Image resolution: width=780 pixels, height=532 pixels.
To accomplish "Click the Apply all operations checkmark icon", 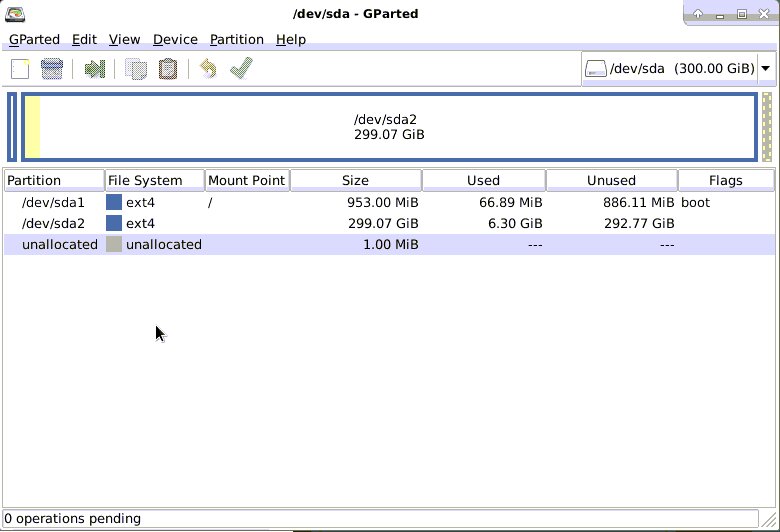I will pyautogui.click(x=241, y=68).
